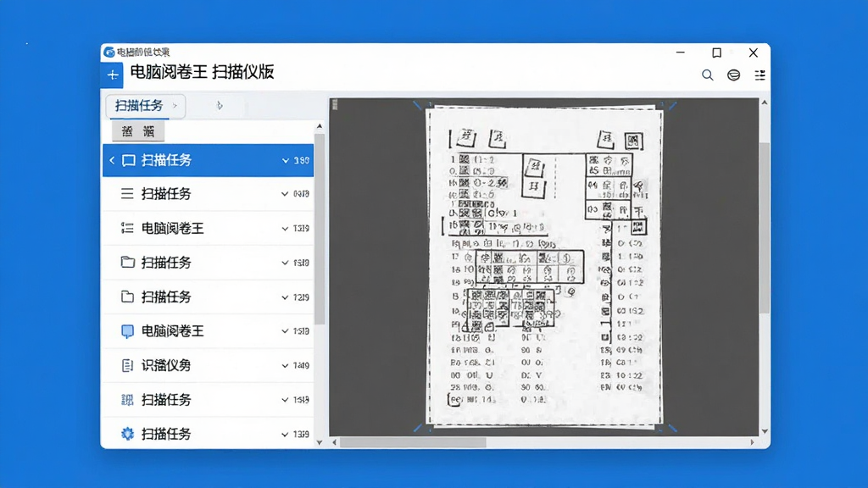868x488 pixels.
Task: Click grid icon on the 1519 扫描任务 row
Action: (127, 400)
